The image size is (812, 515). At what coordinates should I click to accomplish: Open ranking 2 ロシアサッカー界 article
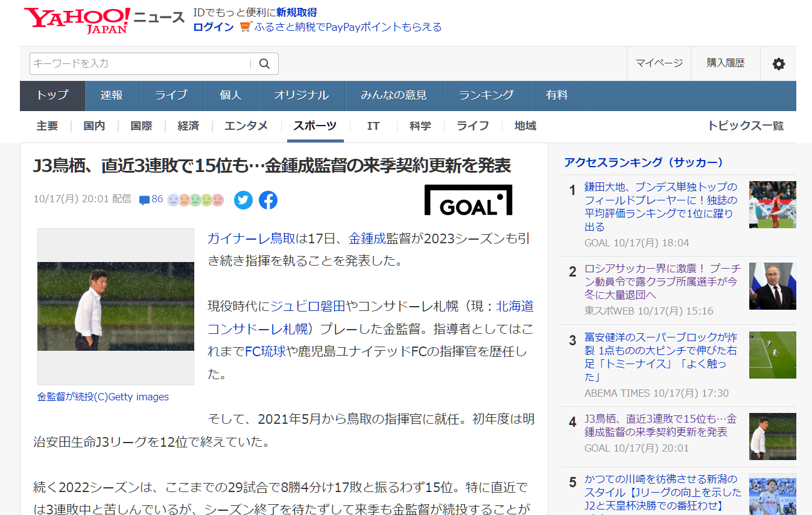point(661,281)
